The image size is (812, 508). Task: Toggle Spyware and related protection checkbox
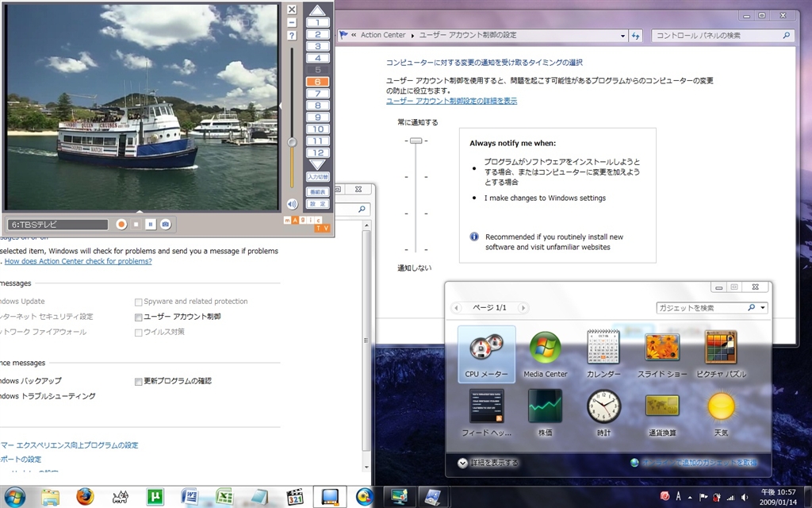(x=138, y=302)
